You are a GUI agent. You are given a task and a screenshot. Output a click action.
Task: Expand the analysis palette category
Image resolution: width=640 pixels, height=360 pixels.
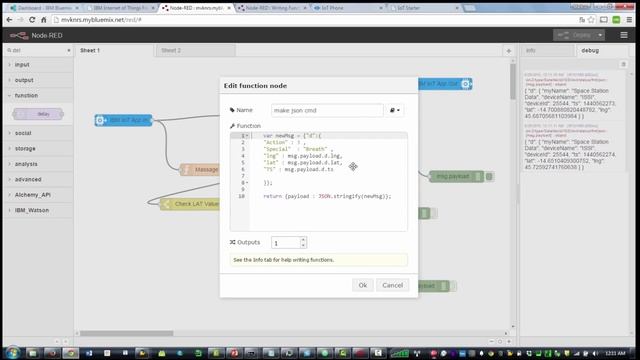[x=38, y=164]
